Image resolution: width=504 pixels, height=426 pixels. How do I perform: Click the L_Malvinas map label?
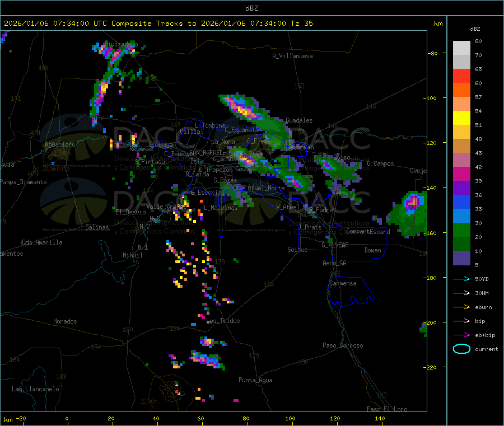tap(221, 208)
